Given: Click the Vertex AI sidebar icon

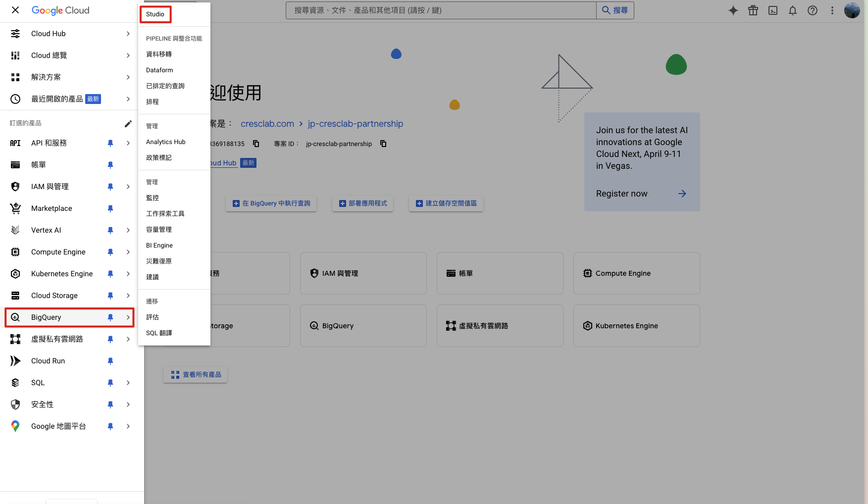Looking at the screenshot, I should pyautogui.click(x=15, y=230).
